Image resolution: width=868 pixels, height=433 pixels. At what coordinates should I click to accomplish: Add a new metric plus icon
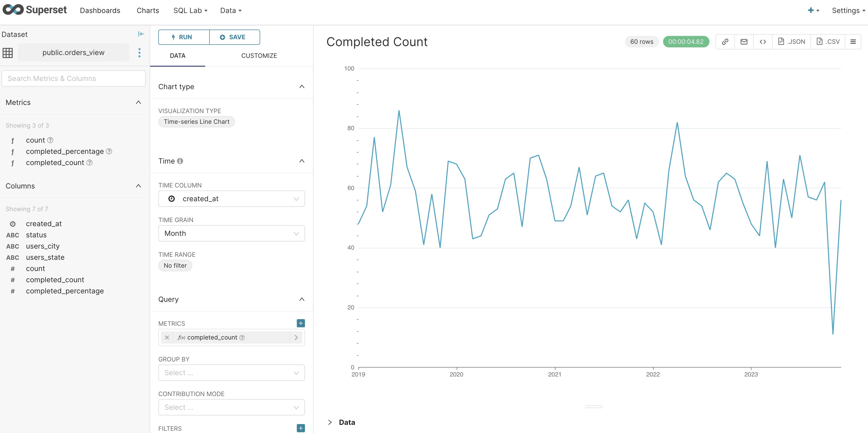(x=301, y=323)
